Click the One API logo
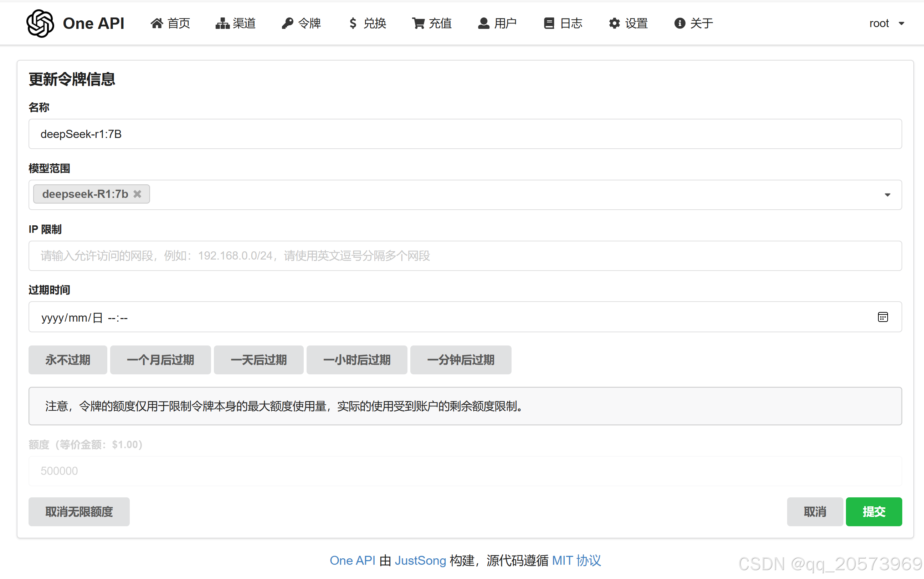This screenshot has height=579, width=924. click(40, 23)
